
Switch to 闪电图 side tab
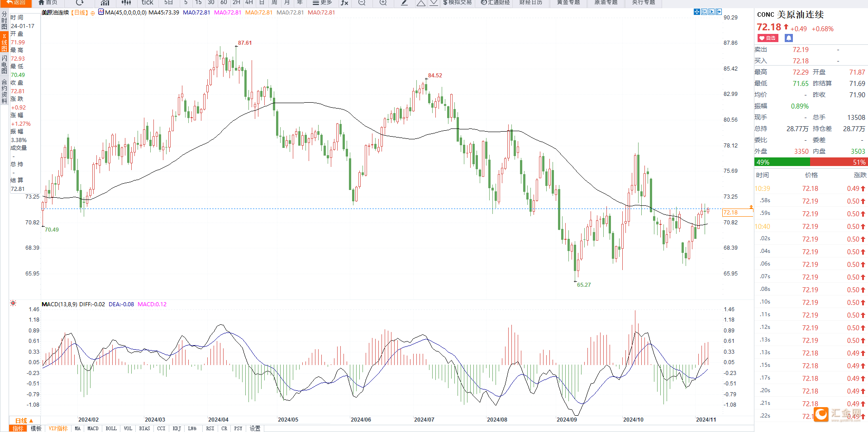[4, 64]
